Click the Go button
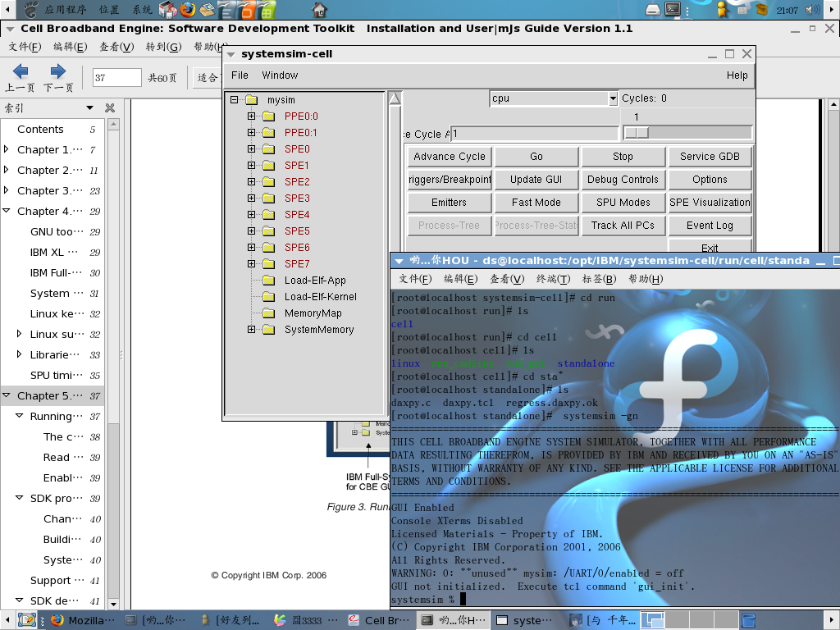 click(x=536, y=157)
